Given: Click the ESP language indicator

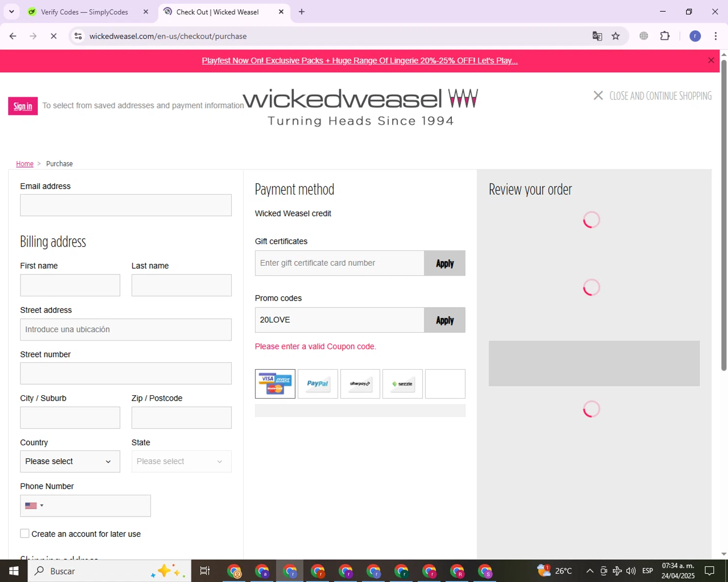Looking at the screenshot, I should (x=647, y=571).
